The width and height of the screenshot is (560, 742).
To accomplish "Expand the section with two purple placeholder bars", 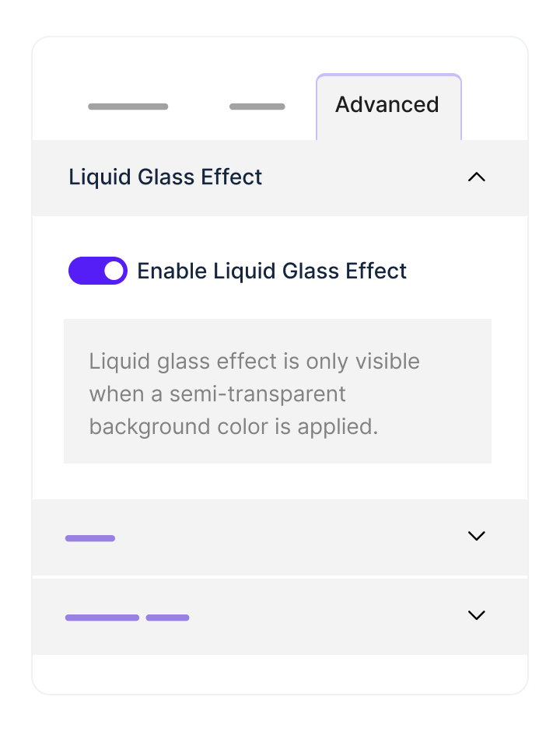I will click(x=280, y=616).
